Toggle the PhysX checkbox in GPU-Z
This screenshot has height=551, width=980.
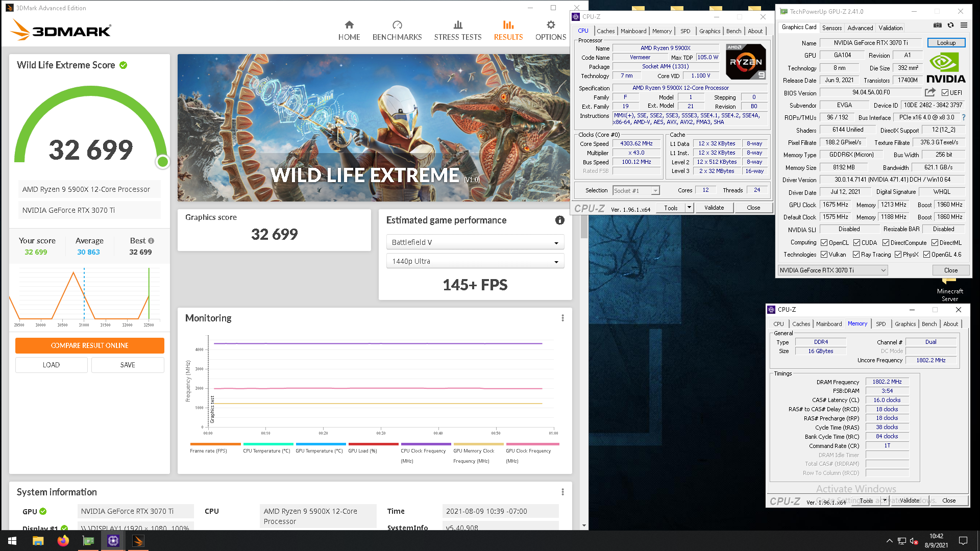tap(898, 255)
